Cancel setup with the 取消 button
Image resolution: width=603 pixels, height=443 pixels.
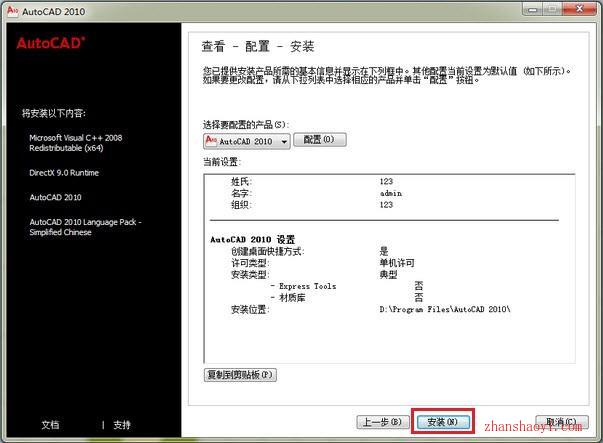[561, 422]
